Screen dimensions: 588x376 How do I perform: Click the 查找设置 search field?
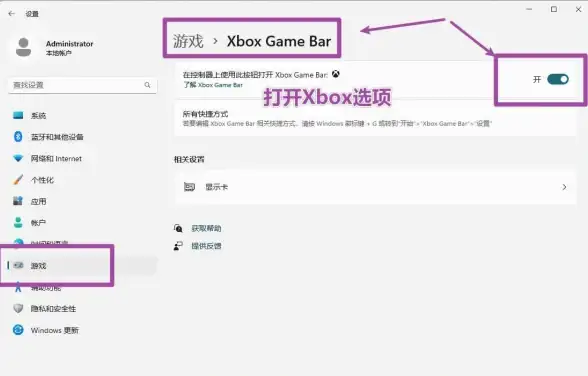point(82,85)
